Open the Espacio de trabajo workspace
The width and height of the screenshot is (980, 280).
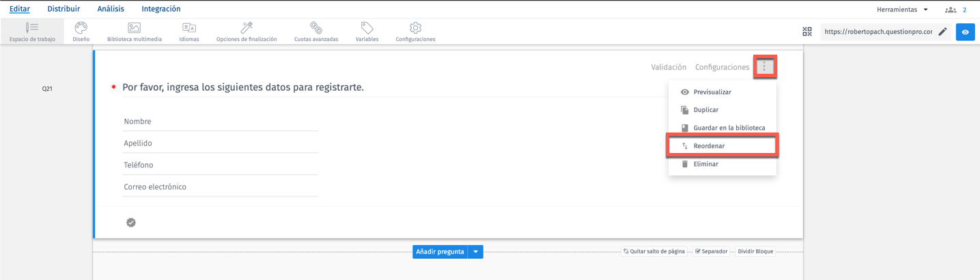pos(32,32)
